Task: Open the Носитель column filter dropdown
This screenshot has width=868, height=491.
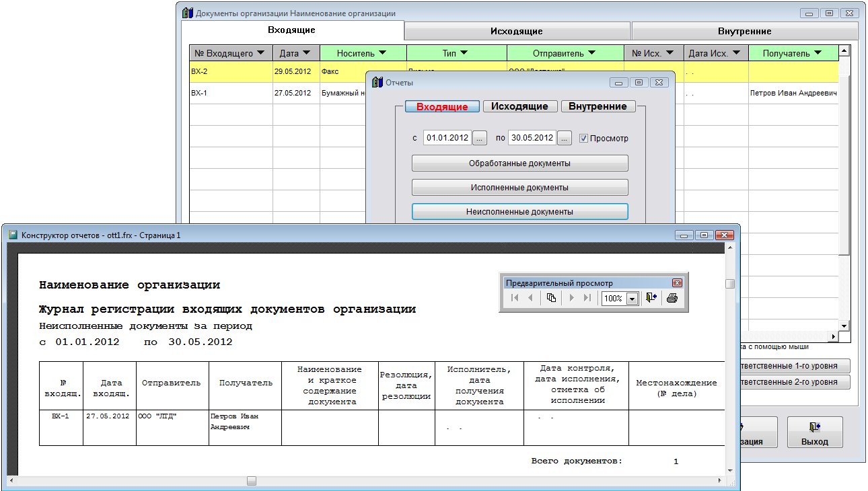Action: coord(382,53)
